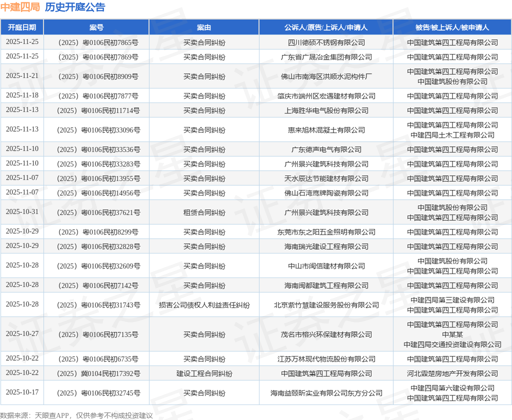Select case number 粤0106民初32609号

click(x=110, y=266)
